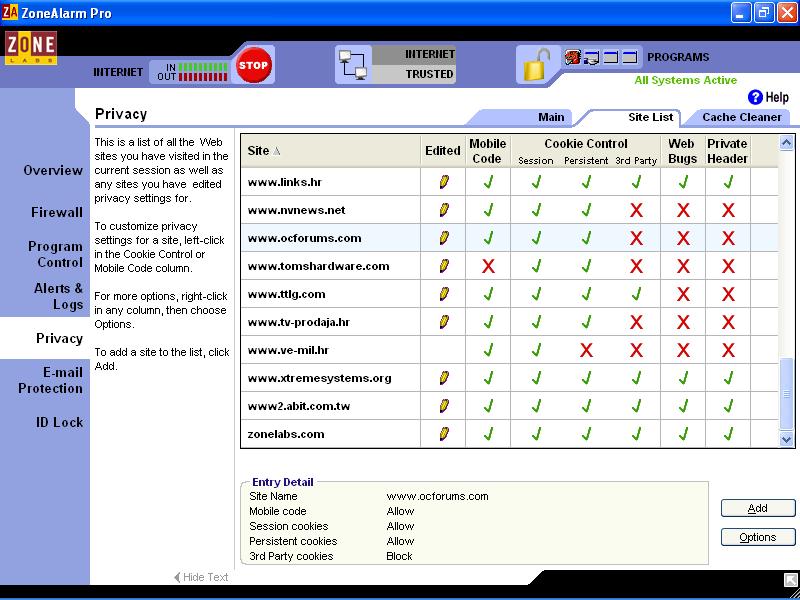The image size is (800, 600).
Task: Click the first program icon beside PROGRAMS
Action: 572,58
